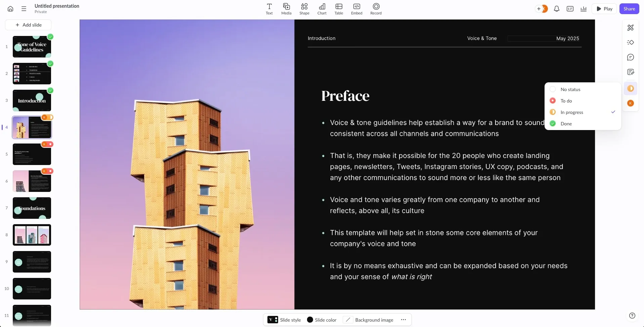Select the Text tool in top toolbar
644x327 pixels.
pos(269,9)
